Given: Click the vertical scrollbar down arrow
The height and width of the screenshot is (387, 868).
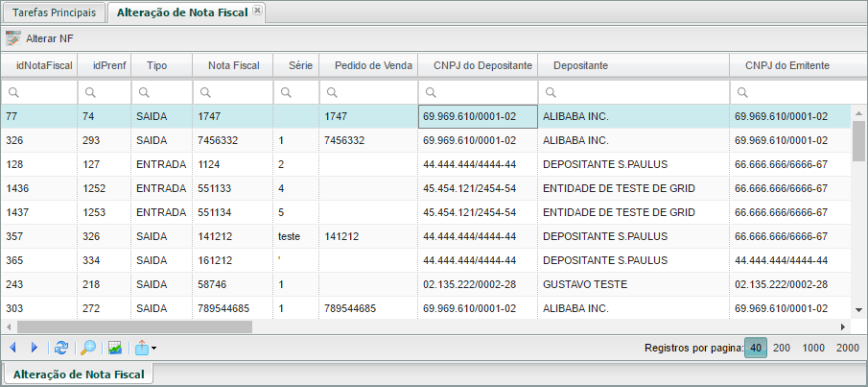Looking at the screenshot, I should pos(858,309).
